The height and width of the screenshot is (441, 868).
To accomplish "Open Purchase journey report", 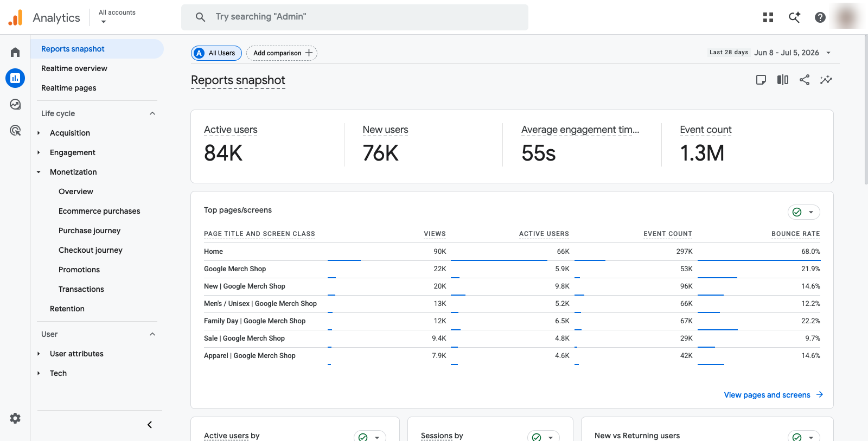I will coord(90,231).
